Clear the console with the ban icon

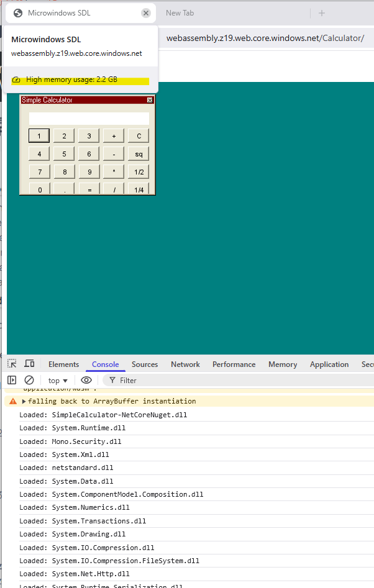(29, 380)
